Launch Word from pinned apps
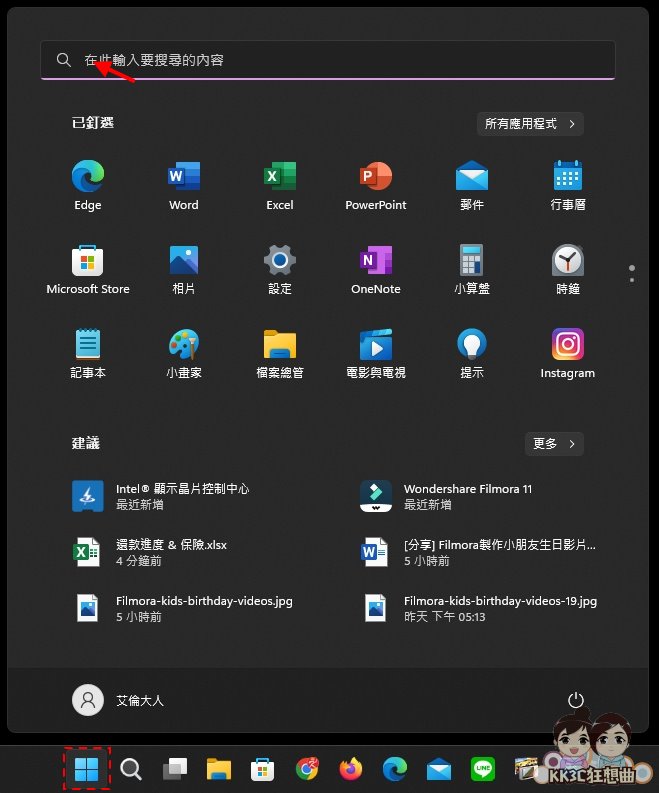 click(x=184, y=185)
